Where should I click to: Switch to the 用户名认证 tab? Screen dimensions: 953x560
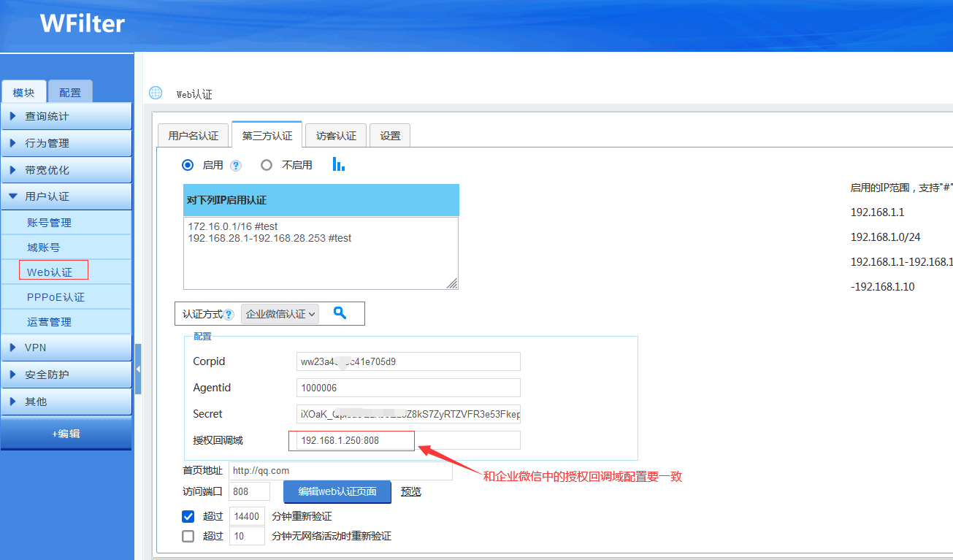(193, 136)
